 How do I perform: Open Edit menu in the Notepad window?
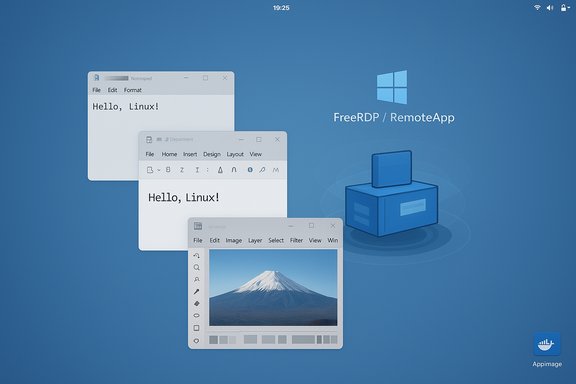point(112,90)
